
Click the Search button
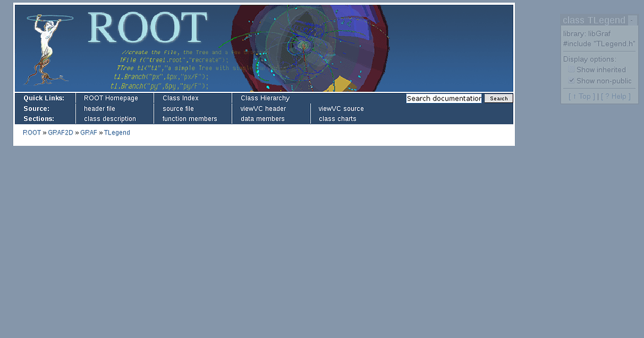[499, 99]
